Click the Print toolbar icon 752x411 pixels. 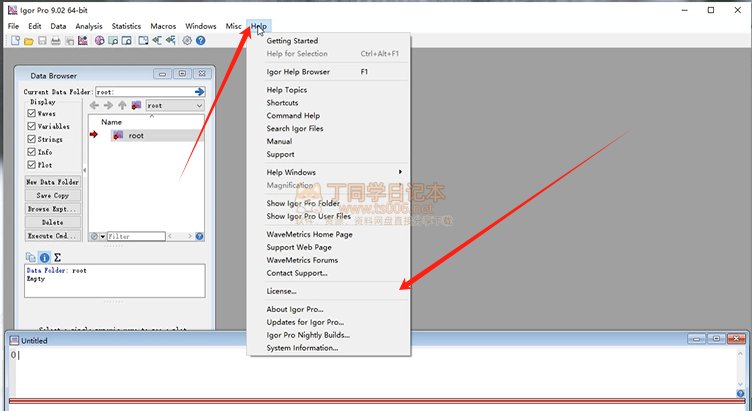[55, 41]
